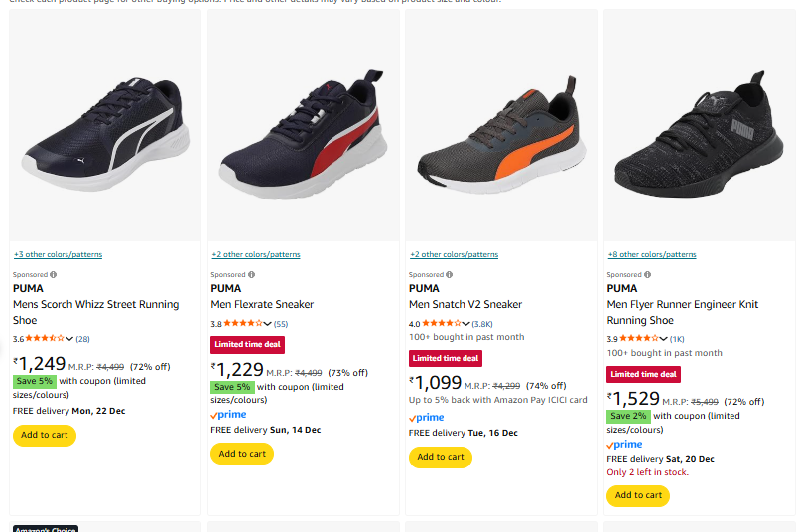This screenshot has width=798, height=532.
Task: Click the Prime logo under Flyer Runner shoe
Action: point(624,445)
